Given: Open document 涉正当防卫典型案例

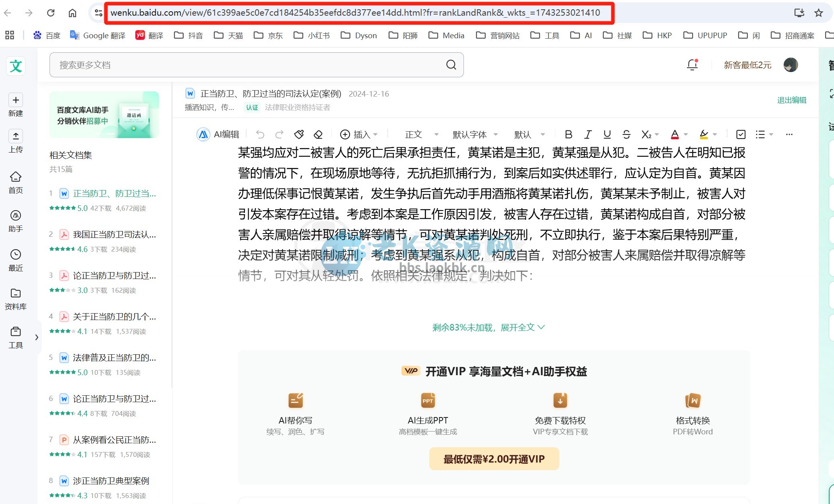Looking at the screenshot, I should (111, 481).
